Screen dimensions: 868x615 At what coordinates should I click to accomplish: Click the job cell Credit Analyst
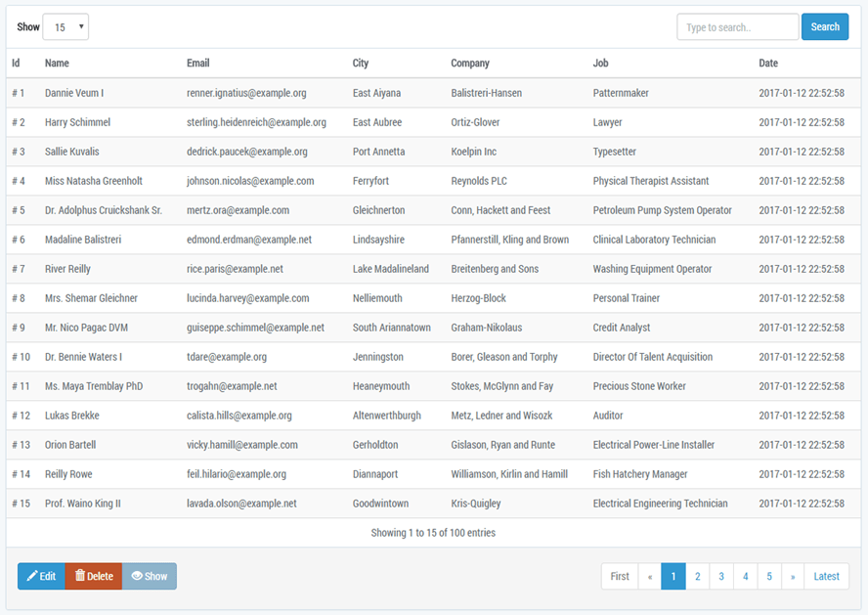coord(621,328)
